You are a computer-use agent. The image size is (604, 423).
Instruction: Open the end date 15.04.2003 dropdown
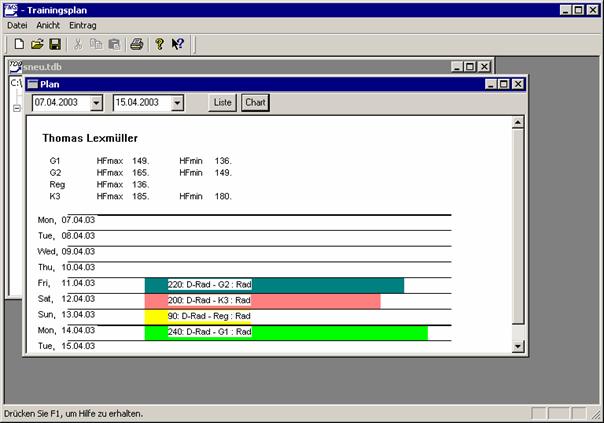coord(177,103)
